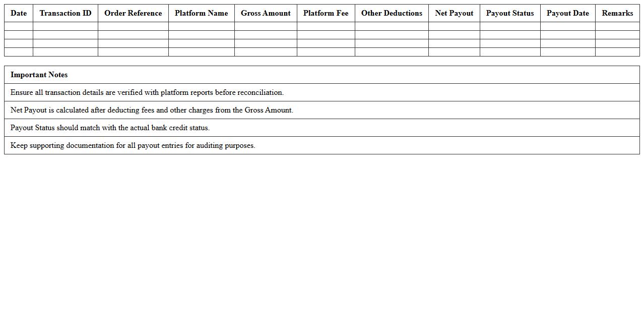Click the Other Deductions column header

pos(392,13)
